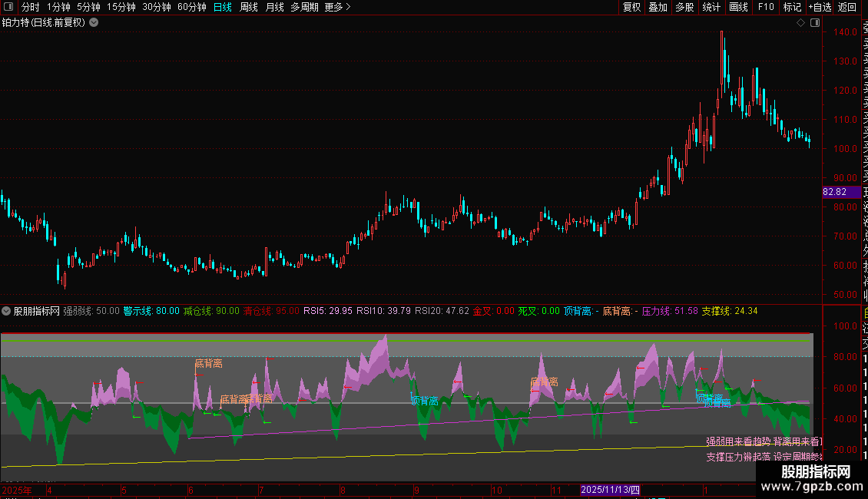Click the RSI5: 29.95 readout
Image resolution: width=868 pixels, height=499 pixels.
click(x=328, y=311)
